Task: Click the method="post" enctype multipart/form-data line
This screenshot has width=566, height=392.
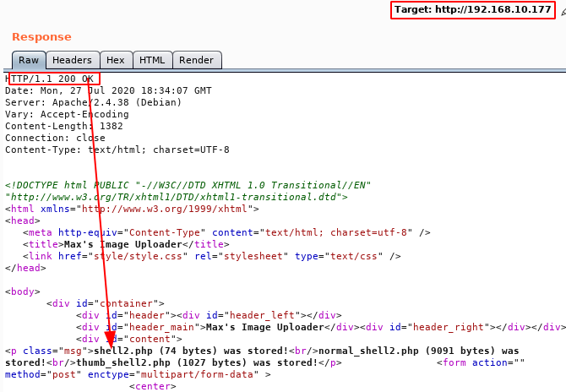Action: pos(138,374)
